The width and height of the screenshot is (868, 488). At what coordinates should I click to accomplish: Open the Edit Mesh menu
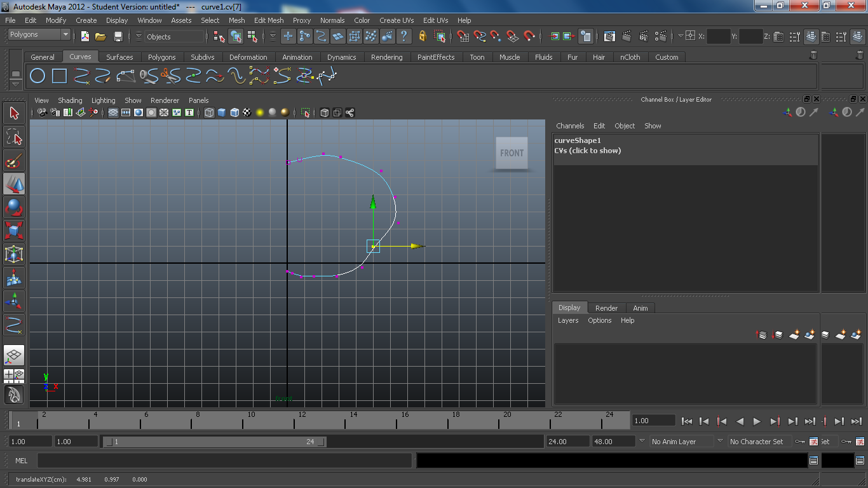tap(269, 20)
